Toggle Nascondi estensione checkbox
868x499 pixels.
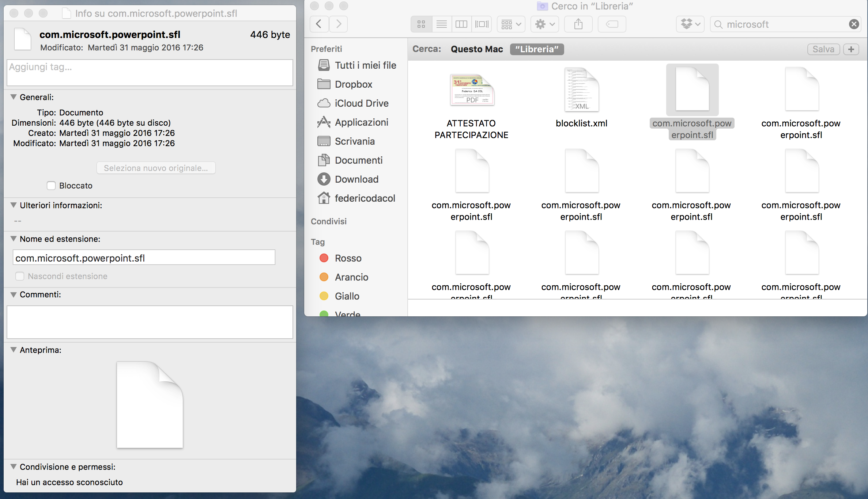pyautogui.click(x=20, y=276)
